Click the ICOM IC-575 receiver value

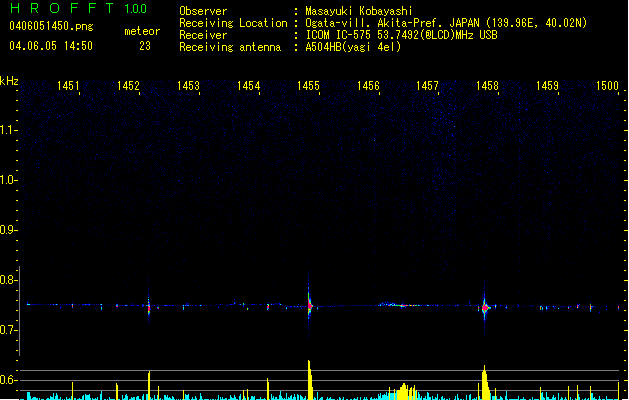[x=401, y=35]
